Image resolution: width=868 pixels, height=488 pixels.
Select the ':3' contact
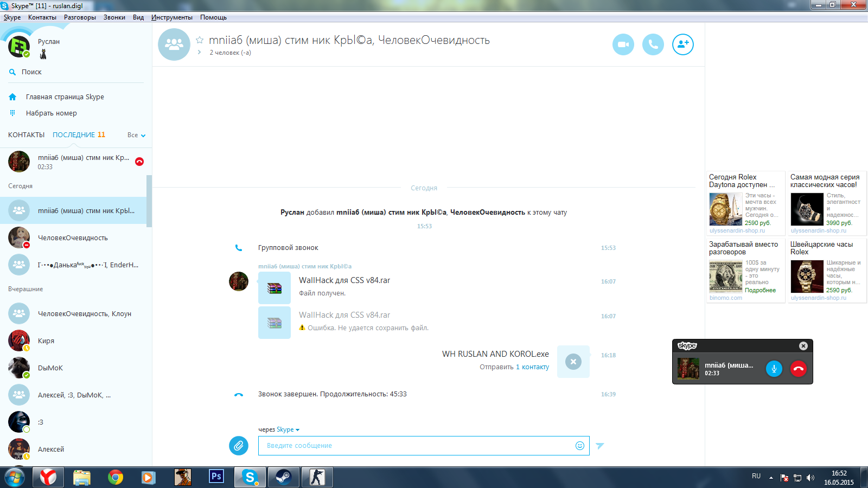click(x=73, y=422)
